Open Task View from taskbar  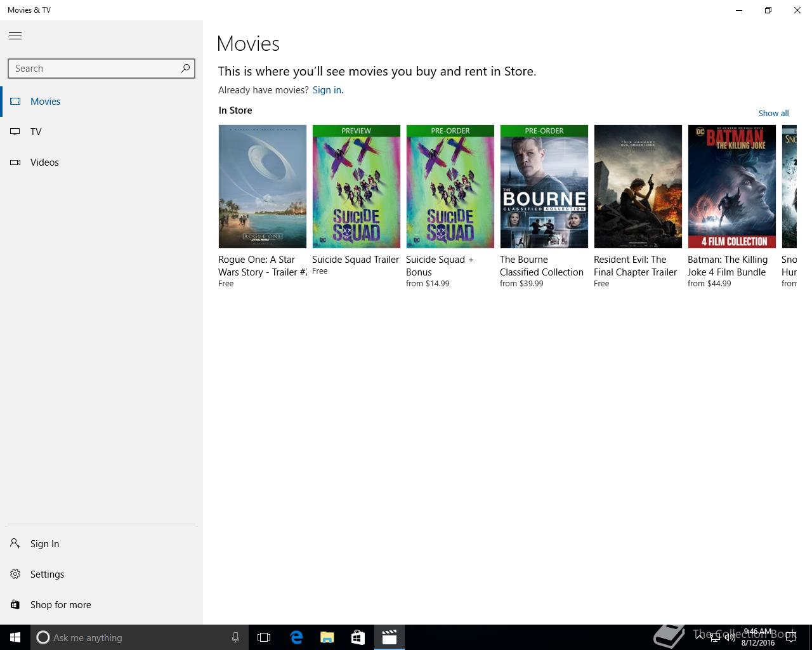pyautogui.click(x=264, y=637)
